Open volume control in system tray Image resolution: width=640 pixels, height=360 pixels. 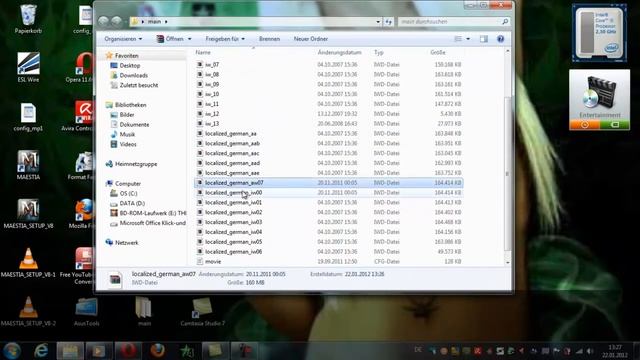(x=590, y=351)
